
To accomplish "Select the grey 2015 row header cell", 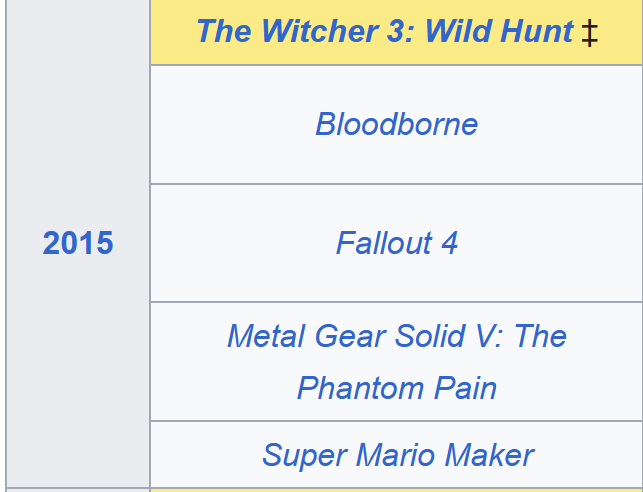I will tap(78, 243).
